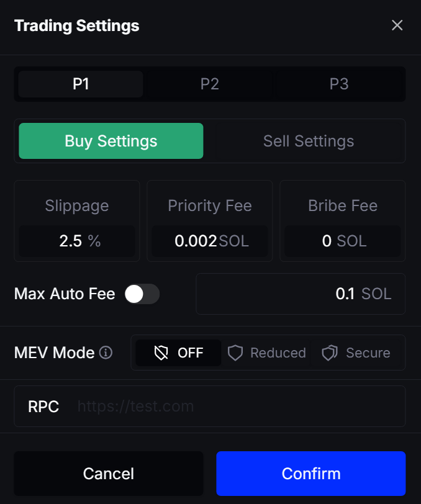Set MEV Mode to OFF
This screenshot has width=421, height=504.
point(179,353)
